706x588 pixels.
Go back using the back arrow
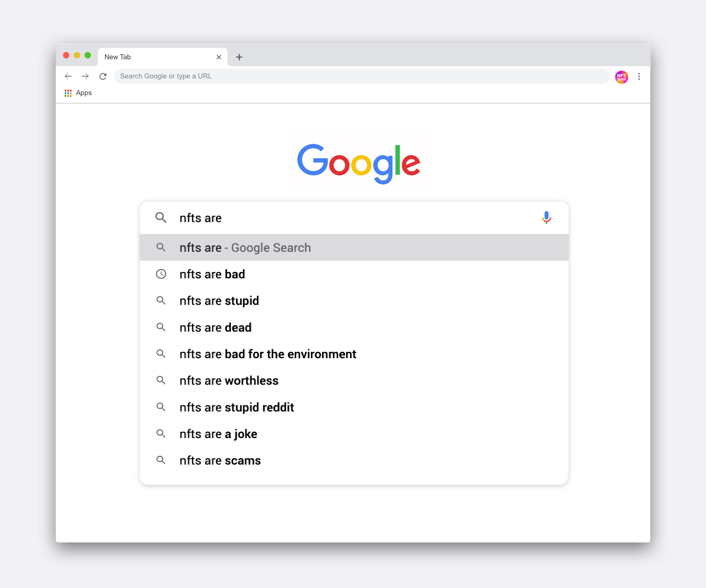click(x=68, y=76)
